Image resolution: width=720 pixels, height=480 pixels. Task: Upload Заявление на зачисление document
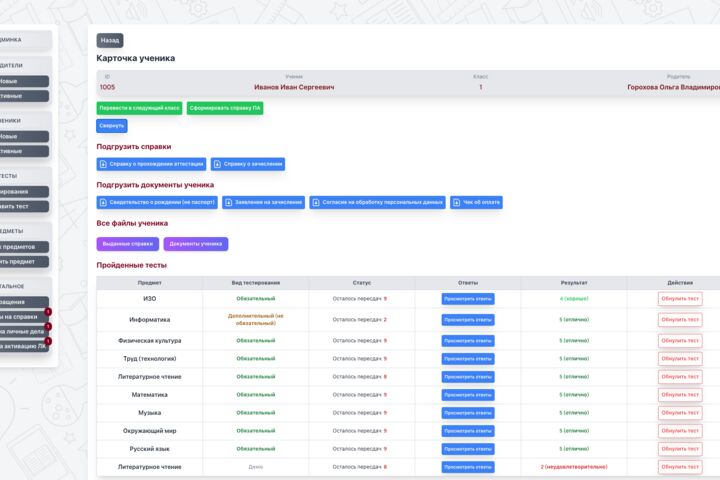coord(264,202)
